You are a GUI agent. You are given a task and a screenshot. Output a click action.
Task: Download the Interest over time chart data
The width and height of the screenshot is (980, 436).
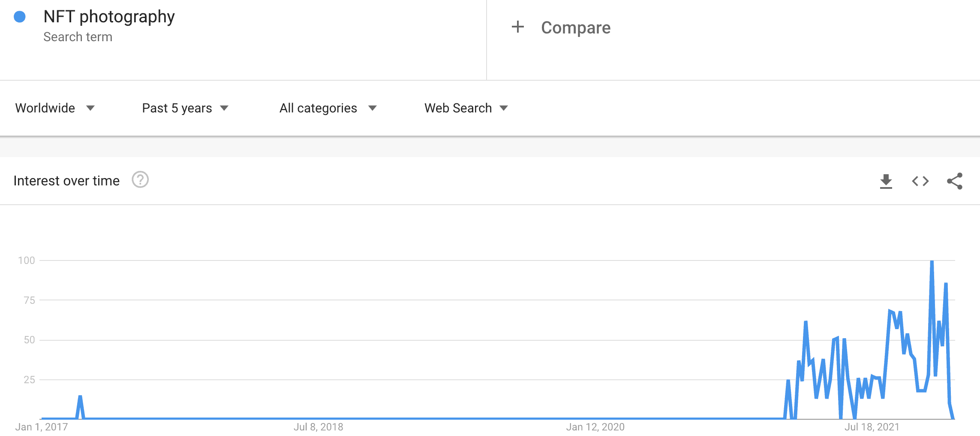(886, 181)
